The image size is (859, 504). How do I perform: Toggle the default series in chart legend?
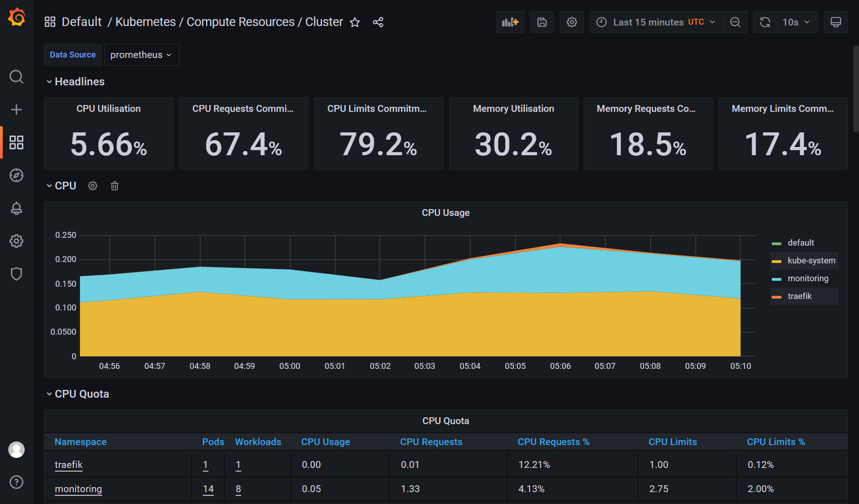801,243
